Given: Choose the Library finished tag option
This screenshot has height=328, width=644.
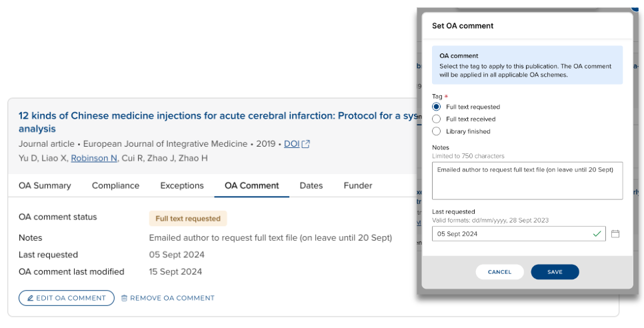Looking at the screenshot, I should (437, 131).
